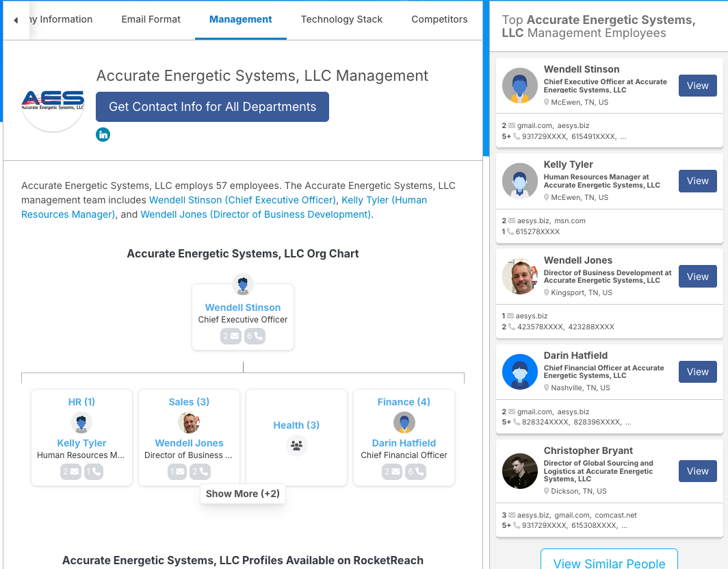Open the Health (3) department link
The image size is (728, 569).
296,425
